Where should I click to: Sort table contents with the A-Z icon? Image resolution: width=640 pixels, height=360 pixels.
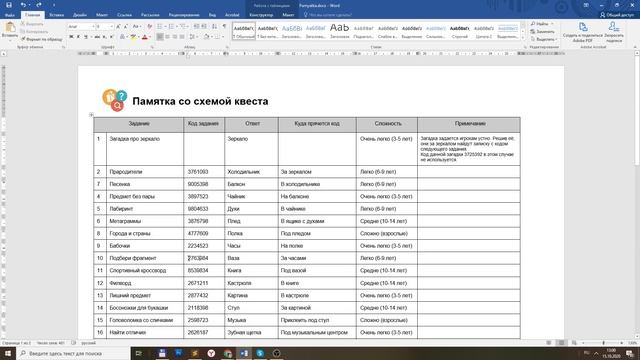[x=214, y=27]
